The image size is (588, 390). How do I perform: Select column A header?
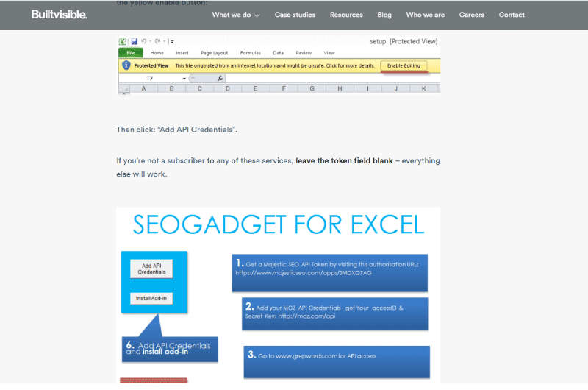(x=143, y=89)
